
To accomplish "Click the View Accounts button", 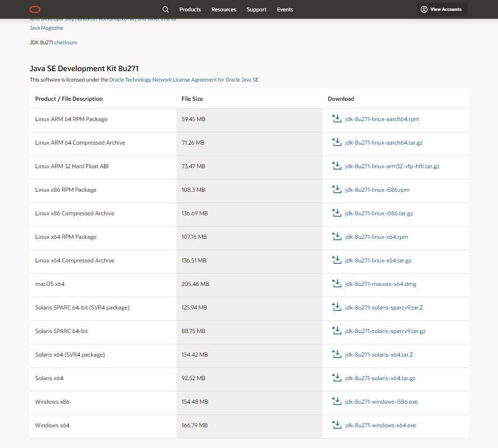I will click(x=442, y=9).
